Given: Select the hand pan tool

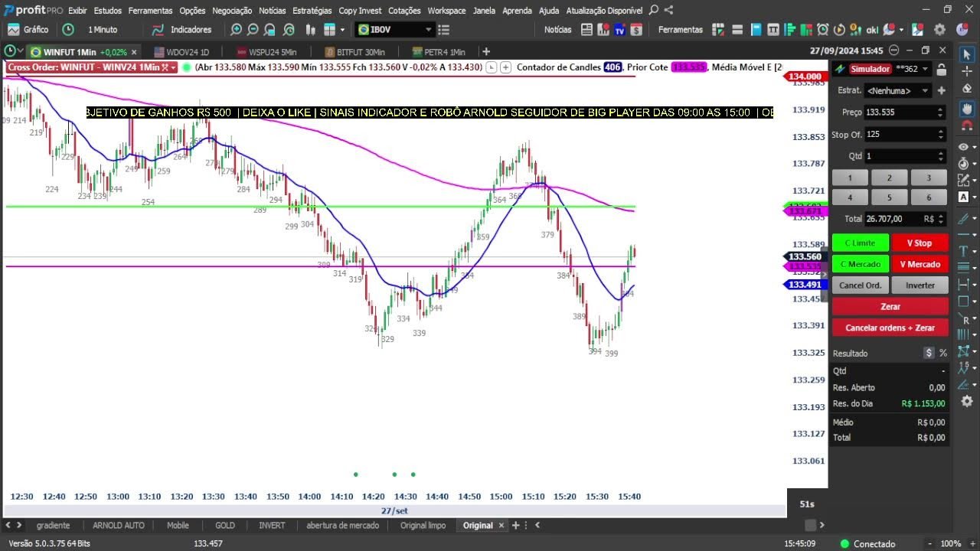Looking at the screenshot, I should click(x=966, y=107).
